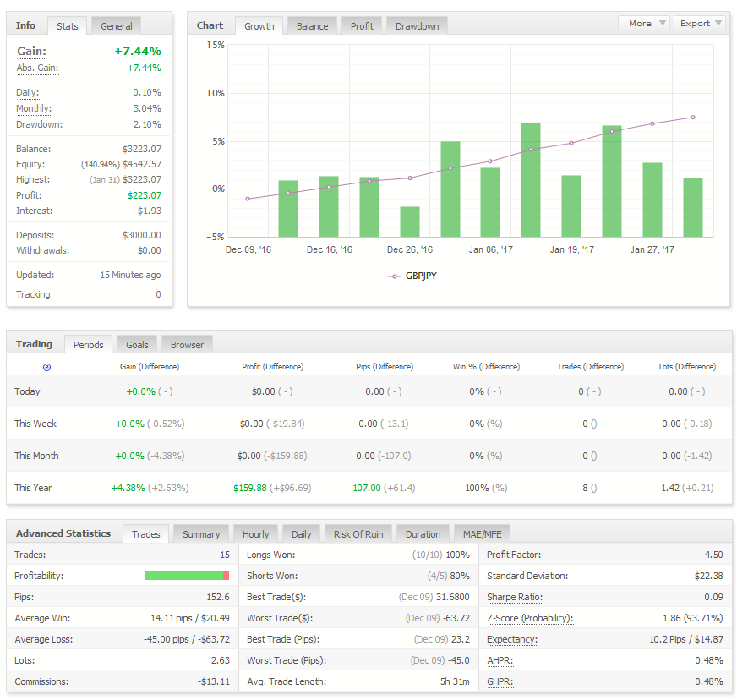Image resolution: width=748 pixels, height=700 pixels.
Task: Select the Profit chart tab
Action: tap(362, 26)
